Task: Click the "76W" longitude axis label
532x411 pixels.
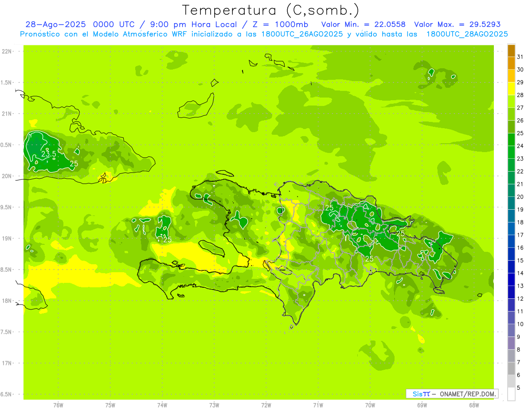Action: tap(58, 405)
